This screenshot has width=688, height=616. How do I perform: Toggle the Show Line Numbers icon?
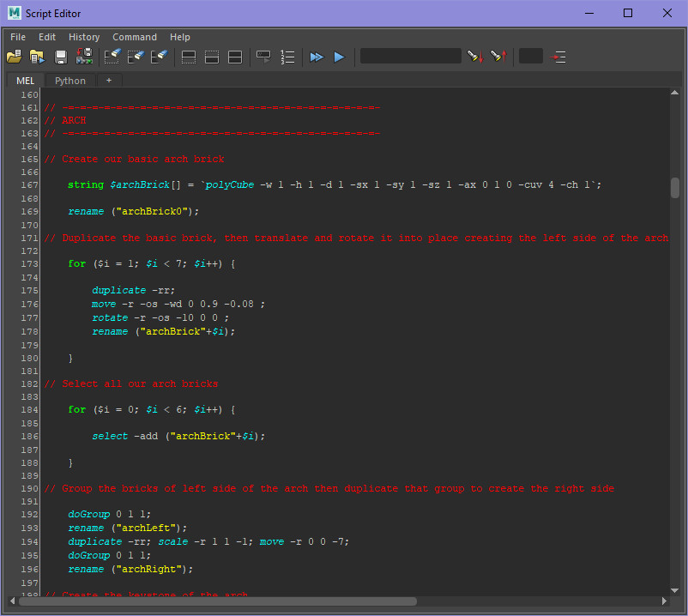click(287, 57)
